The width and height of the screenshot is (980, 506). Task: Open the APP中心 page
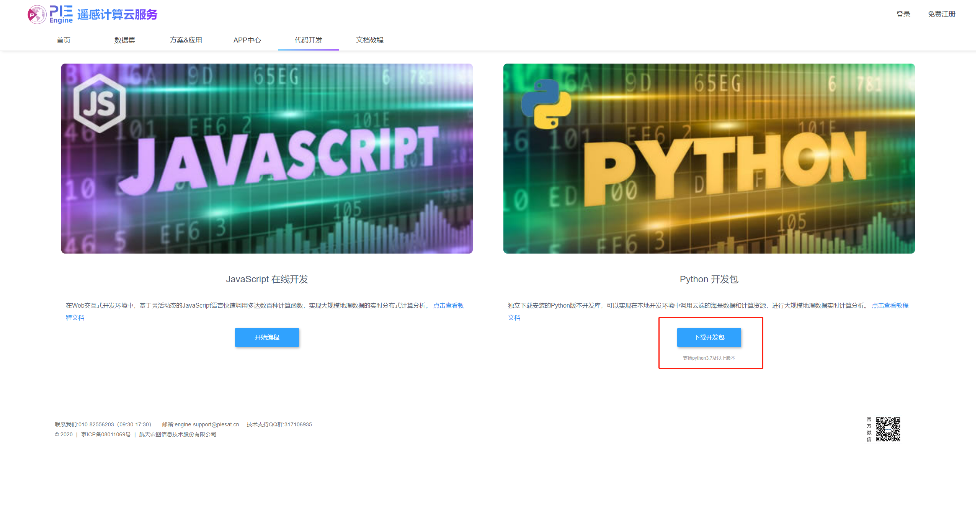pos(247,40)
